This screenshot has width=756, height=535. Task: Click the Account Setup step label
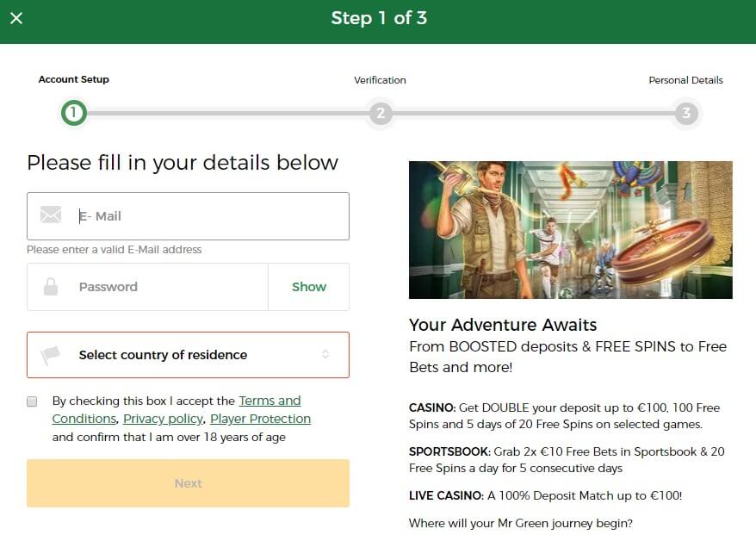(x=74, y=79)
